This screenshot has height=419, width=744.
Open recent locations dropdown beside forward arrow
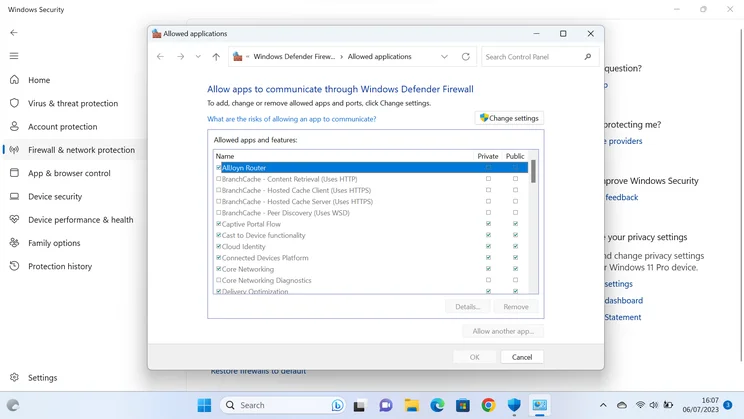[198, 57]
